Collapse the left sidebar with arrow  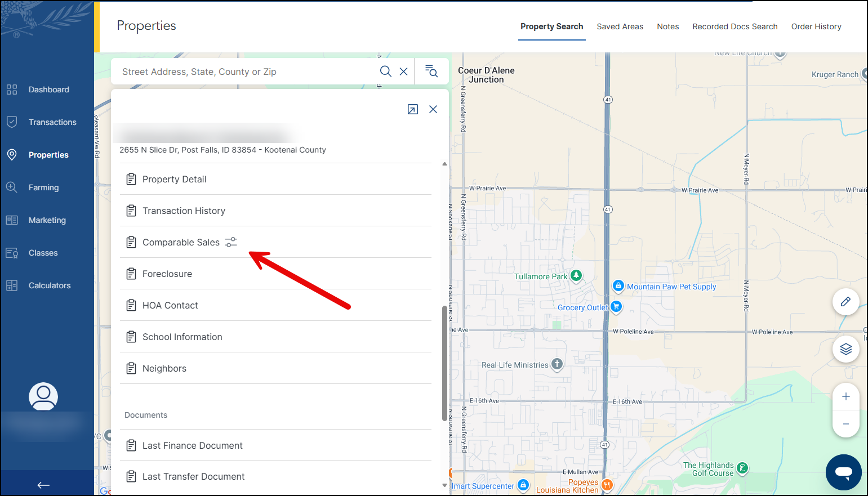tap(43, 485)
